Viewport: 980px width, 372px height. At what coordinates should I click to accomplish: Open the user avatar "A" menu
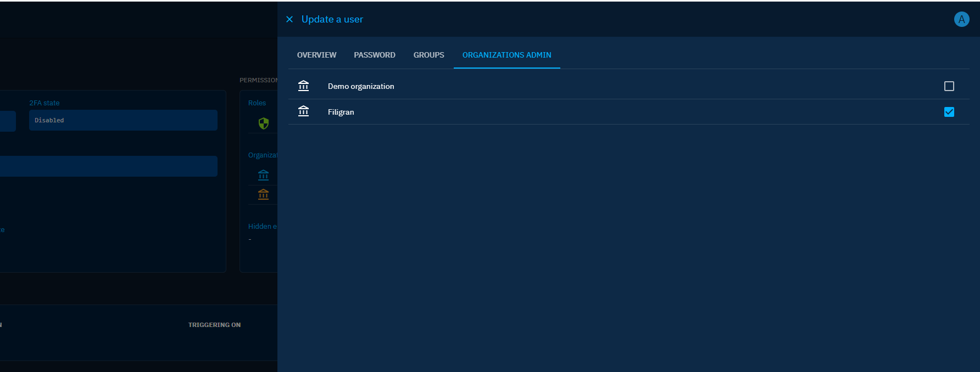click(961, 19)
